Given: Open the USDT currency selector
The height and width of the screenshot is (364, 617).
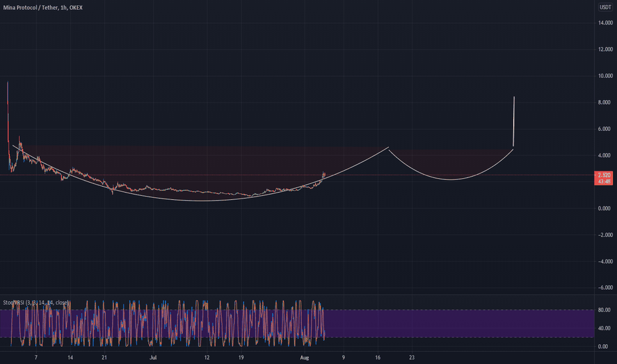Looking at the screenshot, I should pos(605,7).
